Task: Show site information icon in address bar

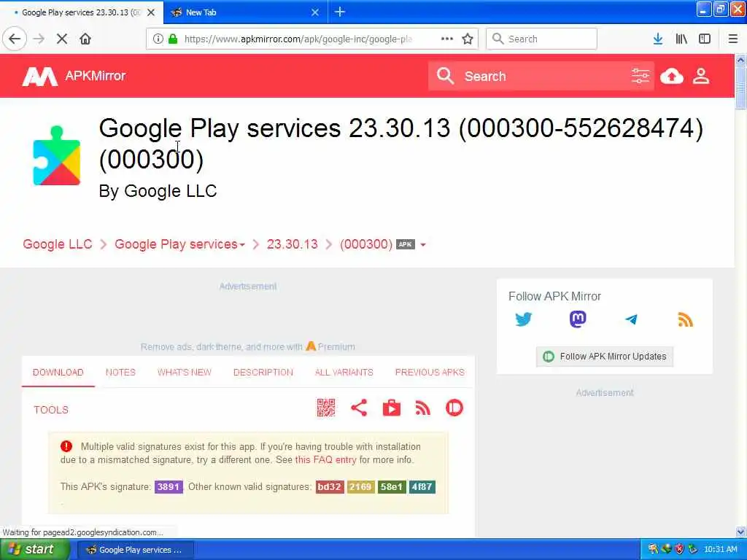Action: coord(158,39)
